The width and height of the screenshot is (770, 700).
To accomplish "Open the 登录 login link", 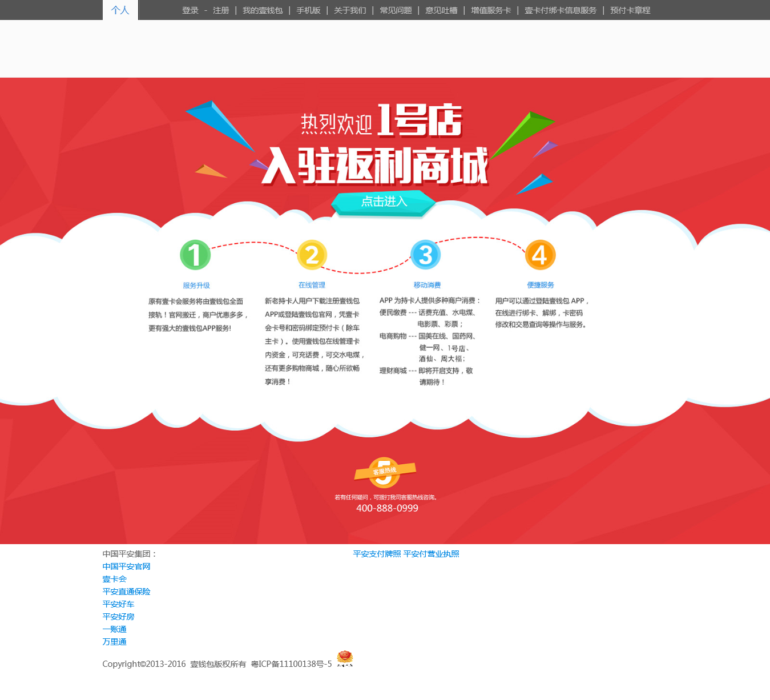I will 190,10.
